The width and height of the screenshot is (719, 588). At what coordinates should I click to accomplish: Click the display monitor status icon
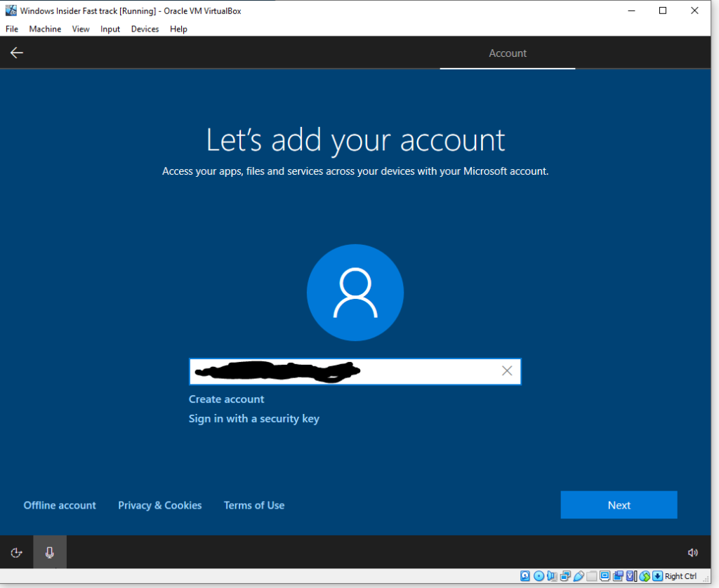coord(605,575)
